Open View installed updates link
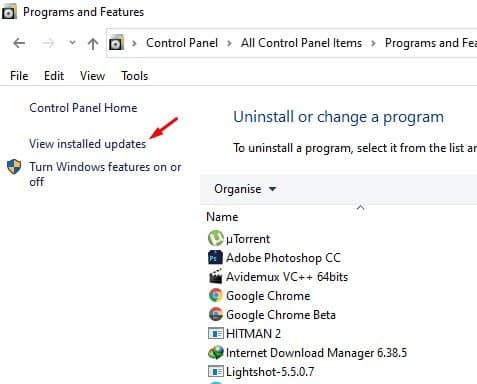This screenshot has width=477, height=384. [88, 144]
